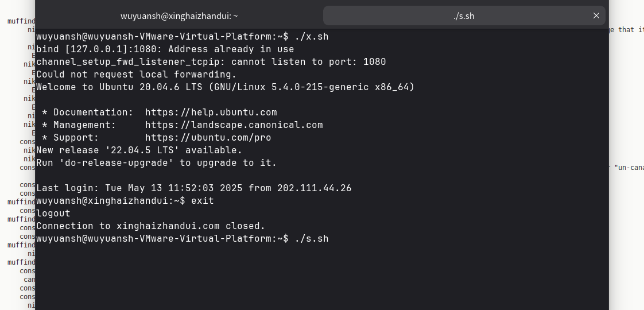Viewport: 644px width, 310px height.
Task: Click the New release '22.04.5 LTS' notice
Action: click(x=139, y=150)
